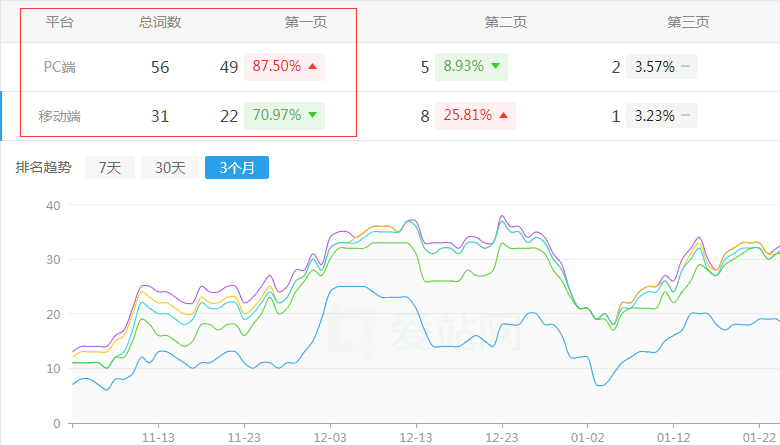
Task: Click the gray dash beside 3.23%
Action: click(x=686, y=116)
